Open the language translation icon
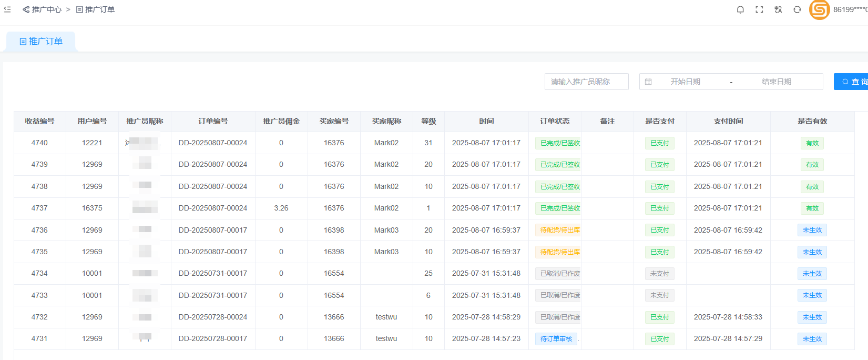The width and height of the screenshot is (868, 360). click(778, 9)
